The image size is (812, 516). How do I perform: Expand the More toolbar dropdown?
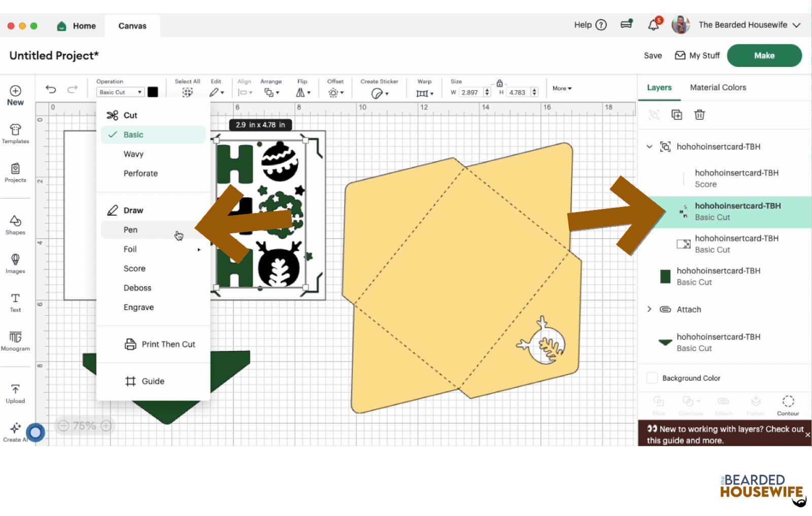coord(562,88)
